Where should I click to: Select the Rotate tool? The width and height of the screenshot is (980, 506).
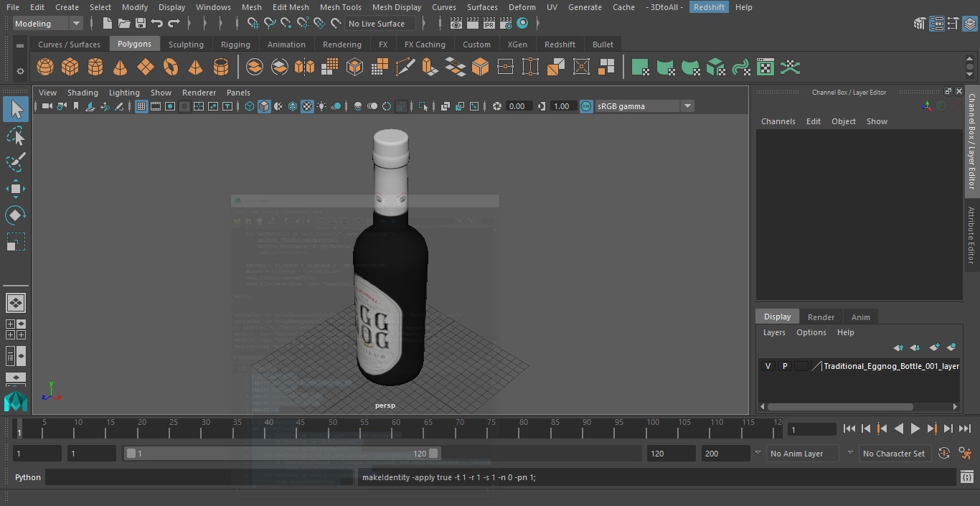(x=16, y=215)
